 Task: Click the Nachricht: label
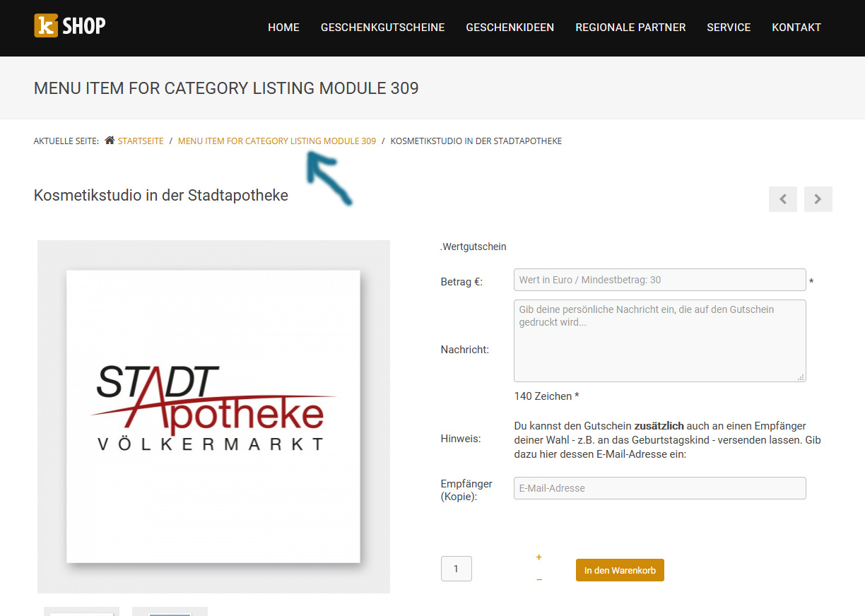click(465, 350)
